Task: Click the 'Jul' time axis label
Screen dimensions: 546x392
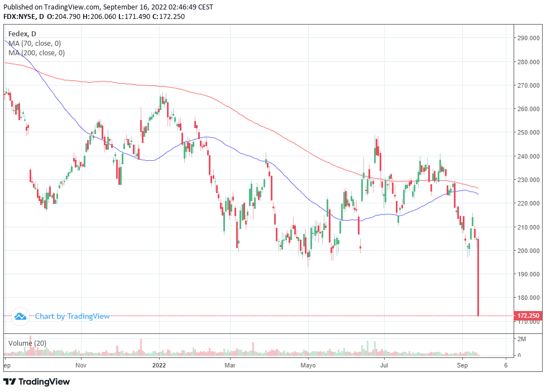Action: pos(384,365)
